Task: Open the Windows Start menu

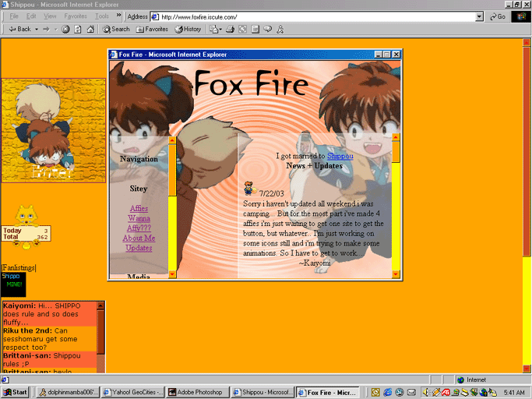Action: [15, 393]
